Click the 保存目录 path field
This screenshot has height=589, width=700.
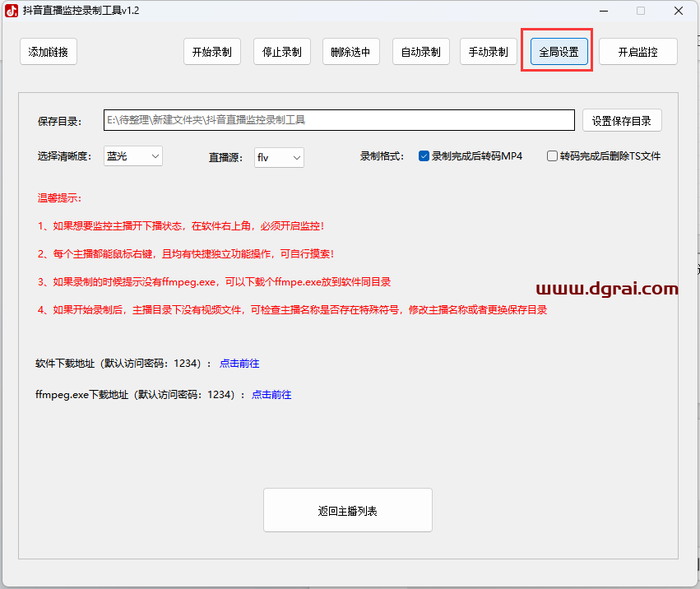point(339,120)
